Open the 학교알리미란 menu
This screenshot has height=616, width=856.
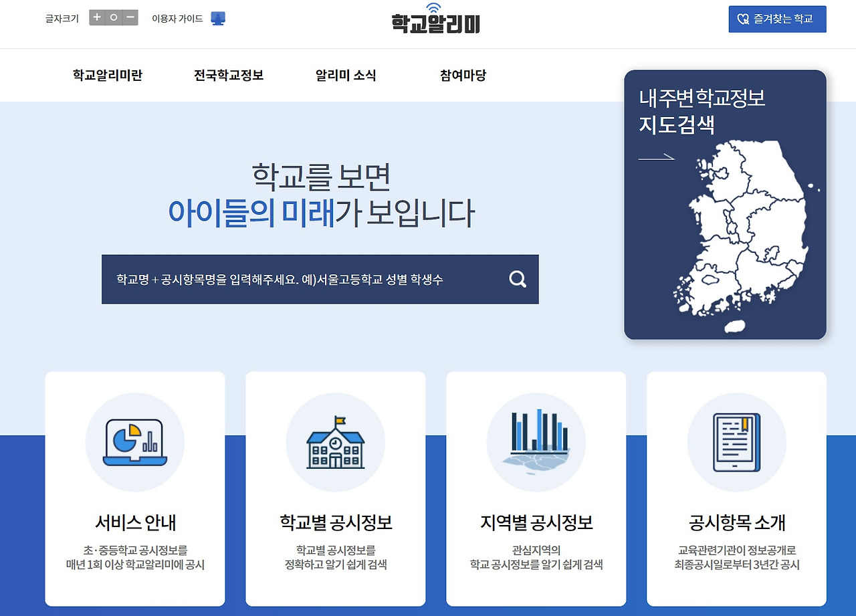click(x=107, y=76)
